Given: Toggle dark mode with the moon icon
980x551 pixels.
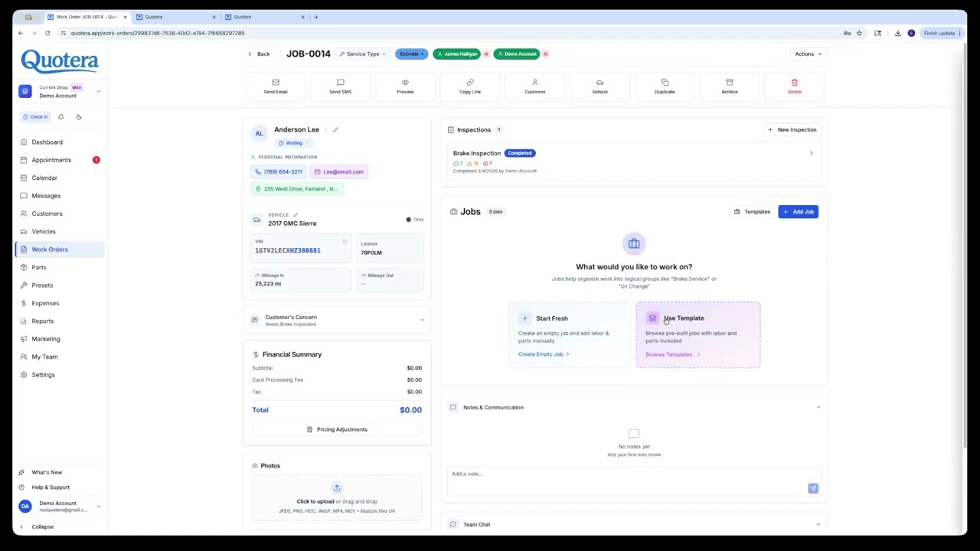Looking at the screenshot, I should (x=79, y=117).
